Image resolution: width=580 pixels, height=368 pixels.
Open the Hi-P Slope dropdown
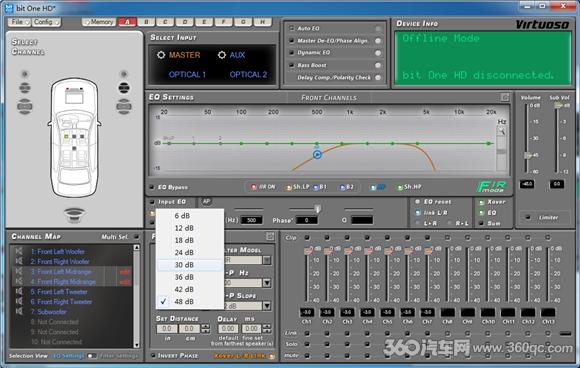(267, 306)
